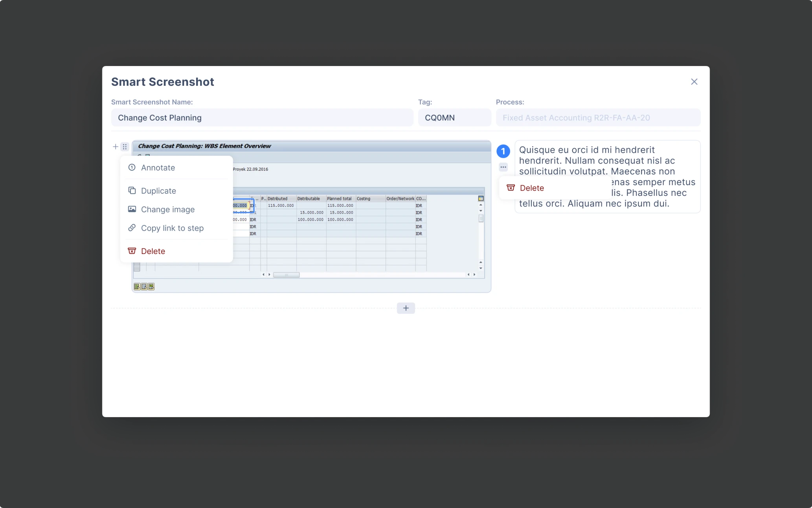Select Annotate from the context menu
The image size is (812, 508).
point(158,167)
